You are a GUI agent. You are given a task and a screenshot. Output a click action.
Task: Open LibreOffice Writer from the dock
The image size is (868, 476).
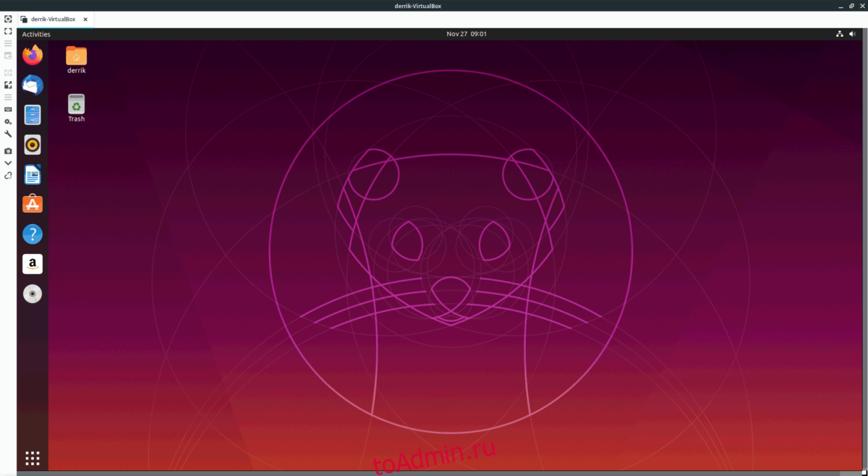click(33, 174)
